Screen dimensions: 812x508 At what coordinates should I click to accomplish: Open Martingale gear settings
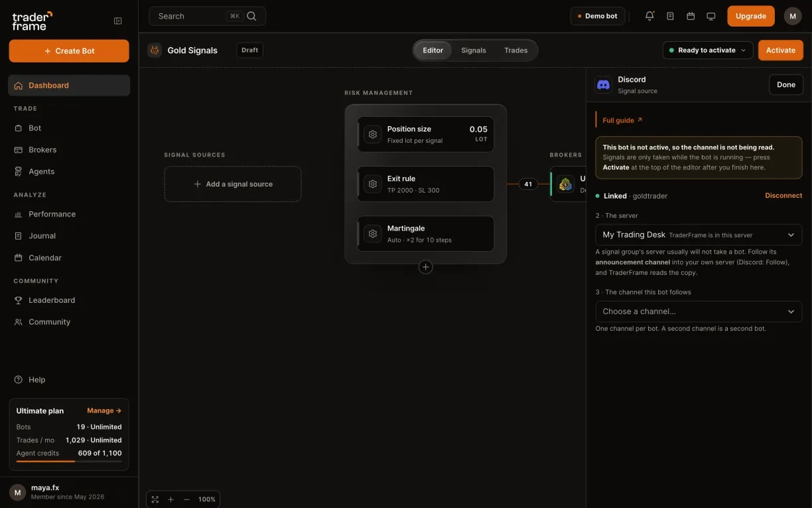373,234
